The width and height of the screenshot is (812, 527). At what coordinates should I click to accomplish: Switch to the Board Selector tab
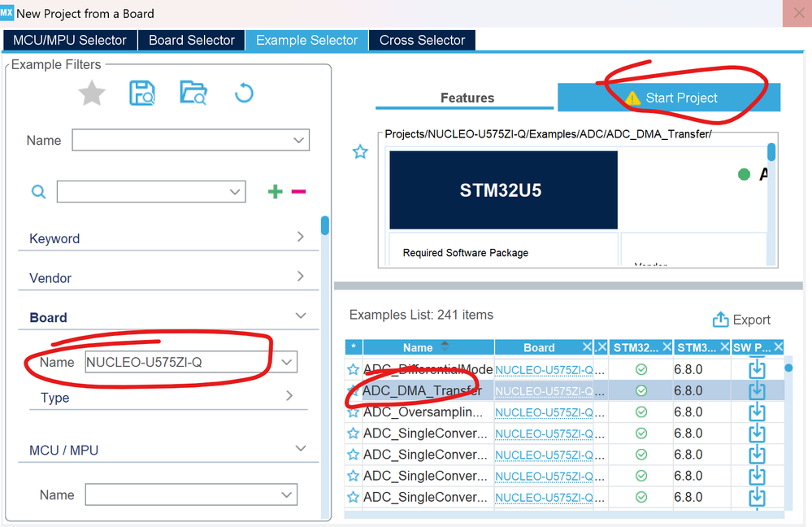tap(192, 41)
